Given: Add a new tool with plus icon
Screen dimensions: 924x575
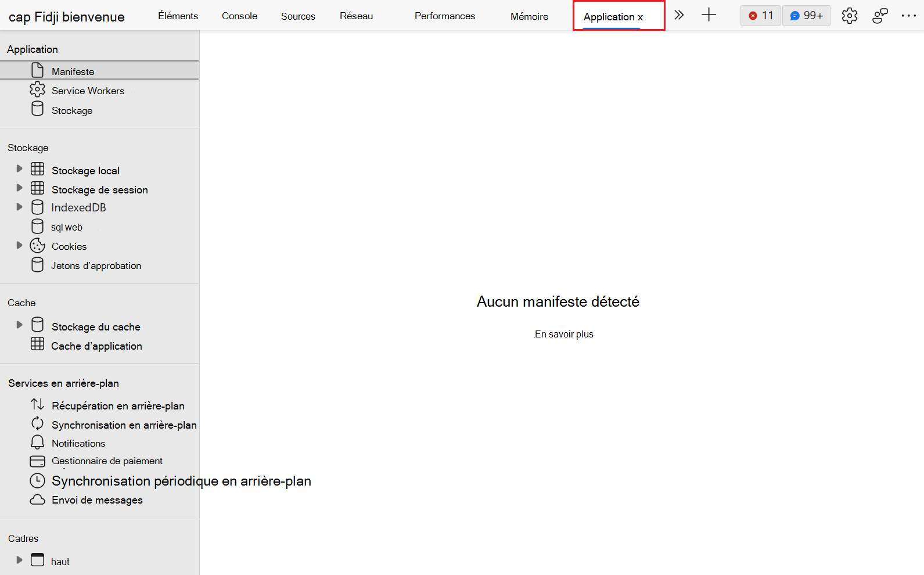Looking at the screenshot, I should point(709,15).
